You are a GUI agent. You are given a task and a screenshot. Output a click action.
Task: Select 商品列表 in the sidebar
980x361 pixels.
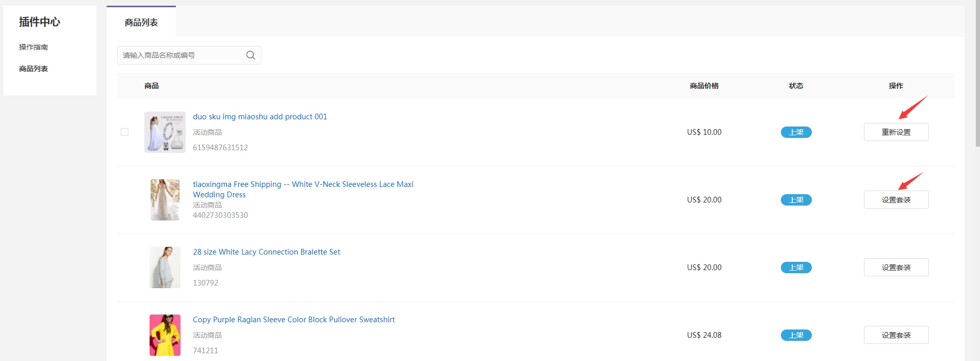click(34, 69)
